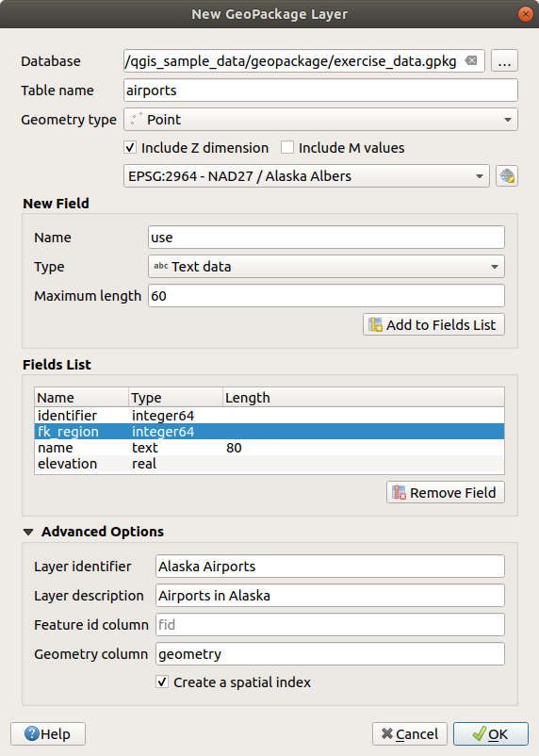
Task: Click the Layer description field
Action: [x=330, y=596]
